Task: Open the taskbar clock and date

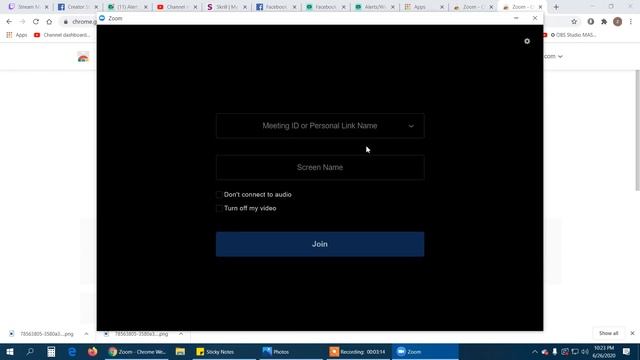Action: pyautogui.click(x=604, y=352)
